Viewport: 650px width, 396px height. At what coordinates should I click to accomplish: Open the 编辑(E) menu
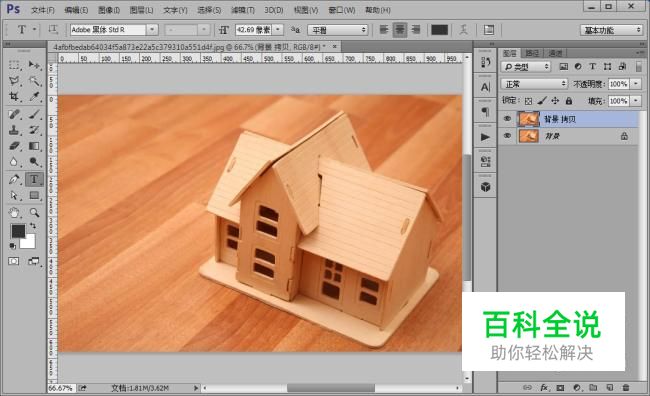coord(76,10)
